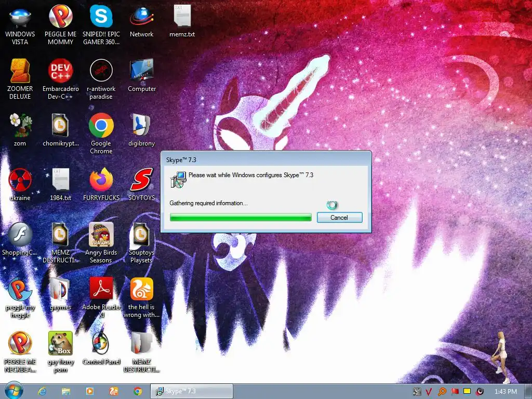
Task: Select the gaymes folder icon
Action: pyautogui.click(x=60, y=294)
